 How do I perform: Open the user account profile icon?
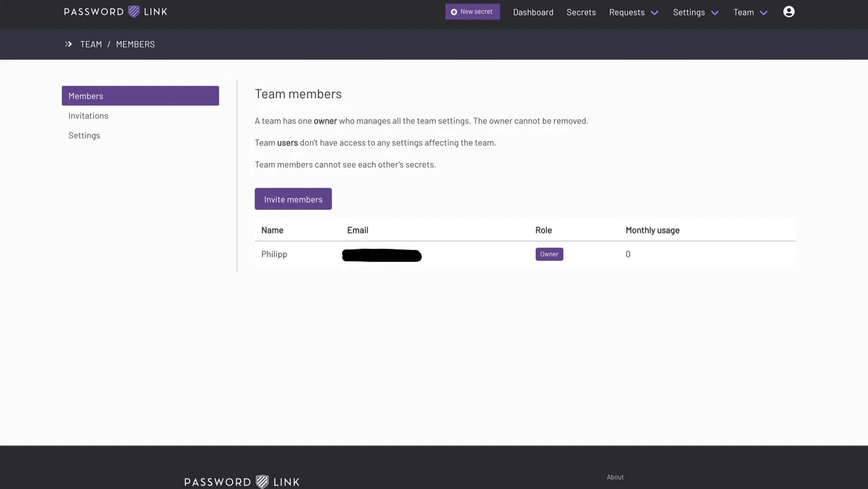[789, 12]
